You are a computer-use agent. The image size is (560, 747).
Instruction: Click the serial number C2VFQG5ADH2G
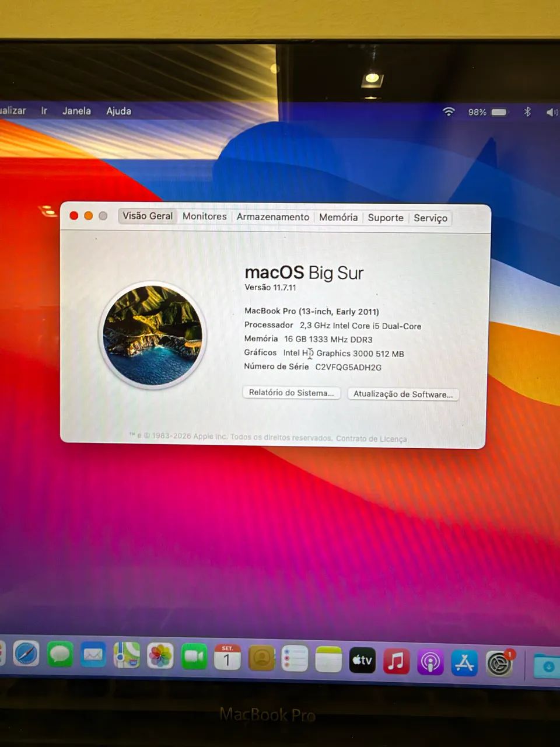(x=348, y=367)
